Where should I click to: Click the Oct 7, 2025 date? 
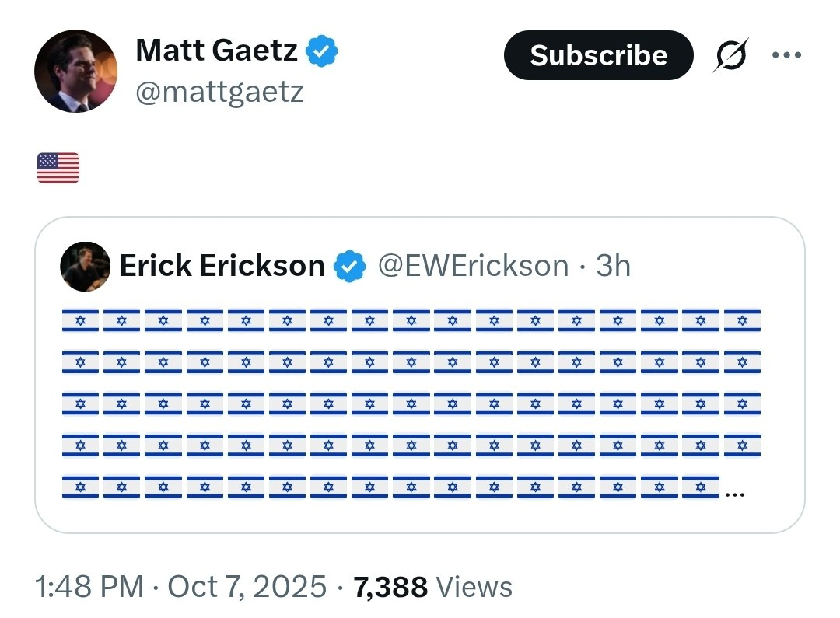coord(247,586)
